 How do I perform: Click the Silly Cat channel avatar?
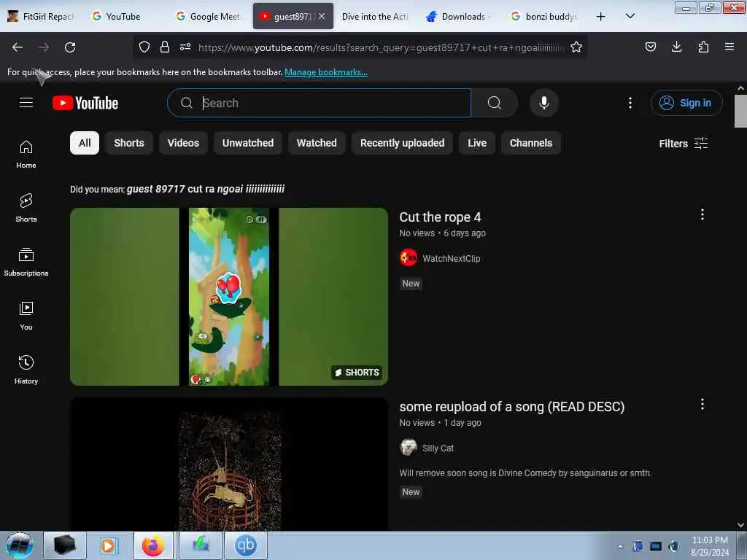click(409, 447)
